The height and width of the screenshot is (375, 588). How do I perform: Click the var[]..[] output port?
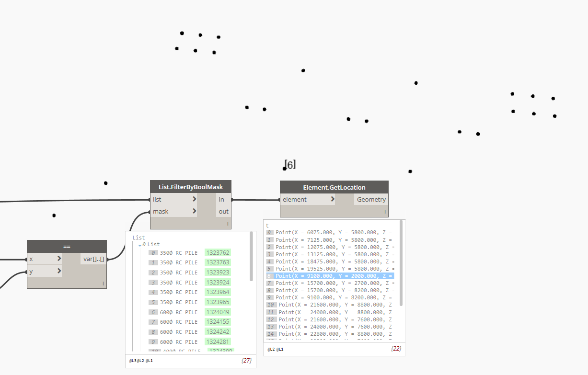coord(93,259)
